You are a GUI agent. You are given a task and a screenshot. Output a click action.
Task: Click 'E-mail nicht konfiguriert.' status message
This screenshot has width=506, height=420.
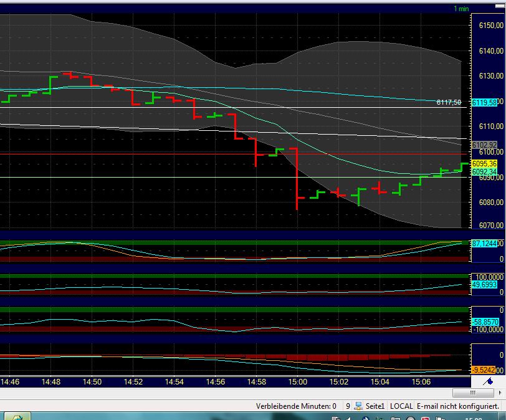click(459, 406)
